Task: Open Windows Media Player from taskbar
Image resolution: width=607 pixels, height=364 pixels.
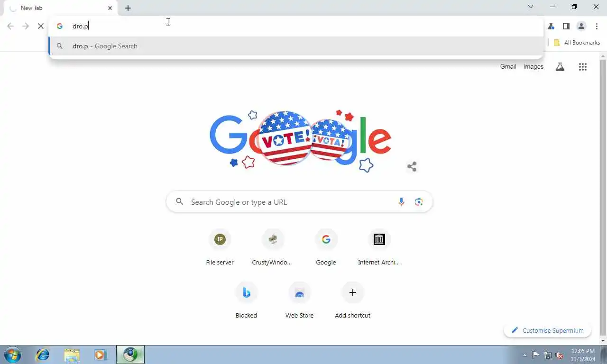Action: click(100, 355)
